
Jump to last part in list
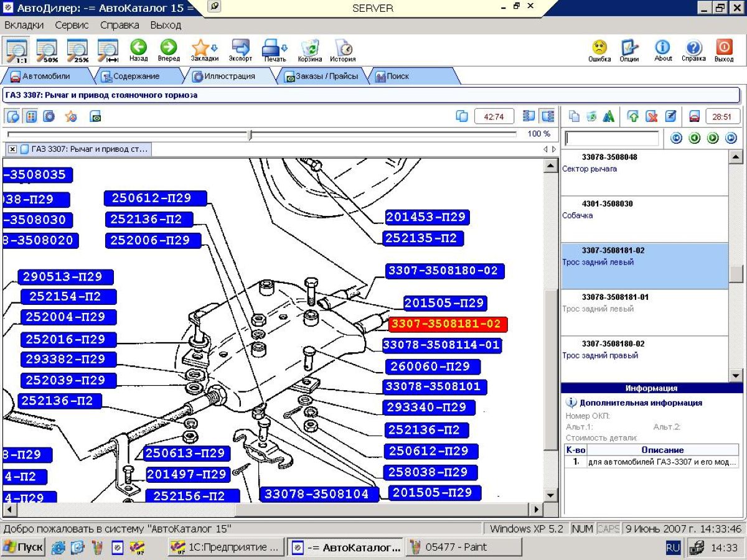tap(731, 138)
